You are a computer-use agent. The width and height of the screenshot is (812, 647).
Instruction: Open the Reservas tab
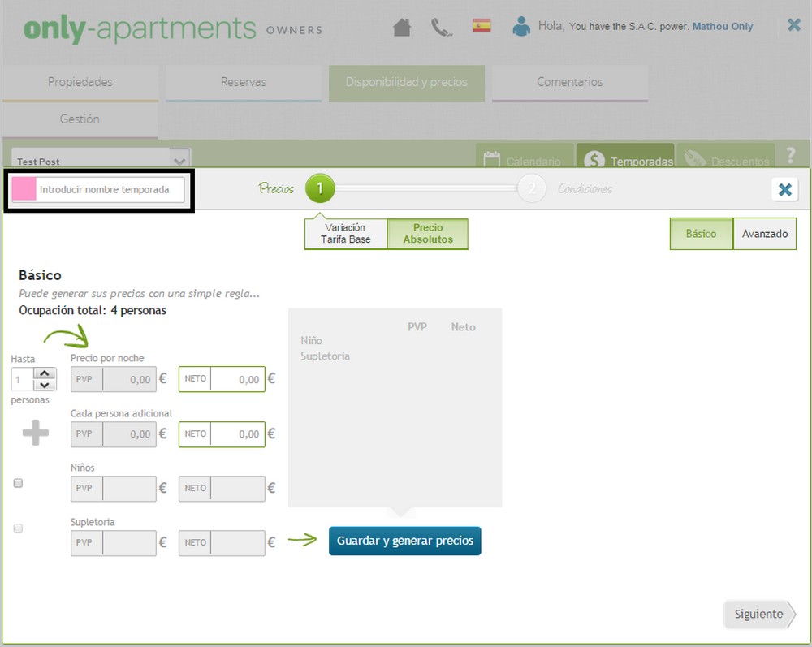pyautogui.click(x=243, y=82)
